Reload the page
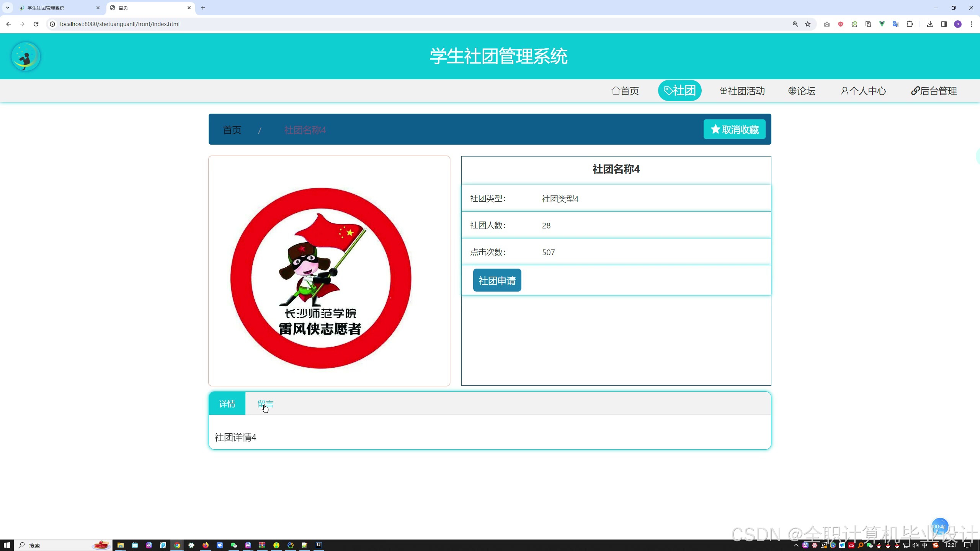 click(x=36, y=24)
